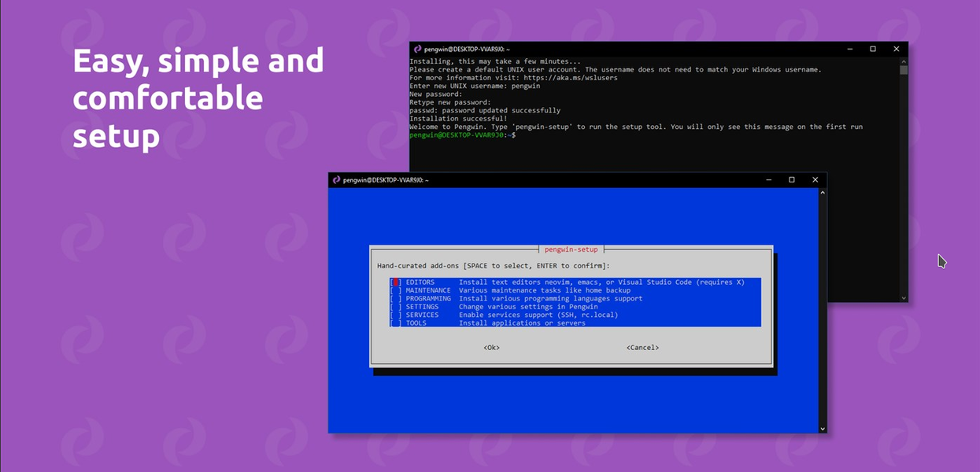Click 'Hand-curated add-ons' instruction line
Screen dimensions: 980x472
[494, 266]
